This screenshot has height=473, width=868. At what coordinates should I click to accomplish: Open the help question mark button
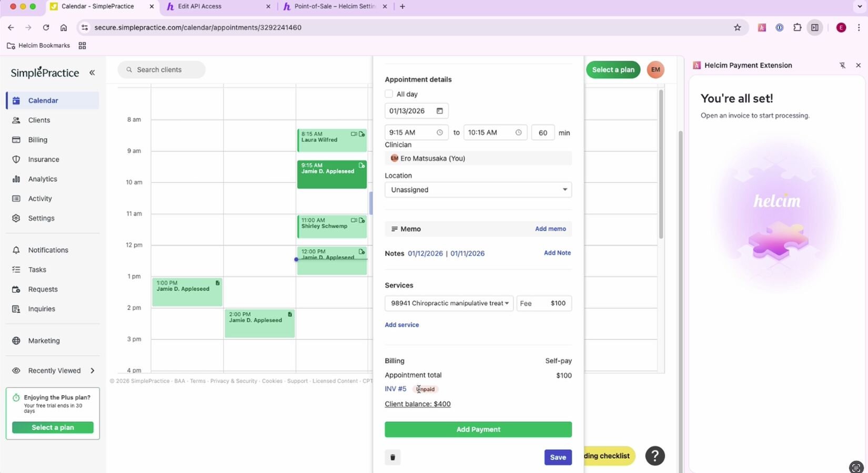pyautogui.click(x=655, y=456)
